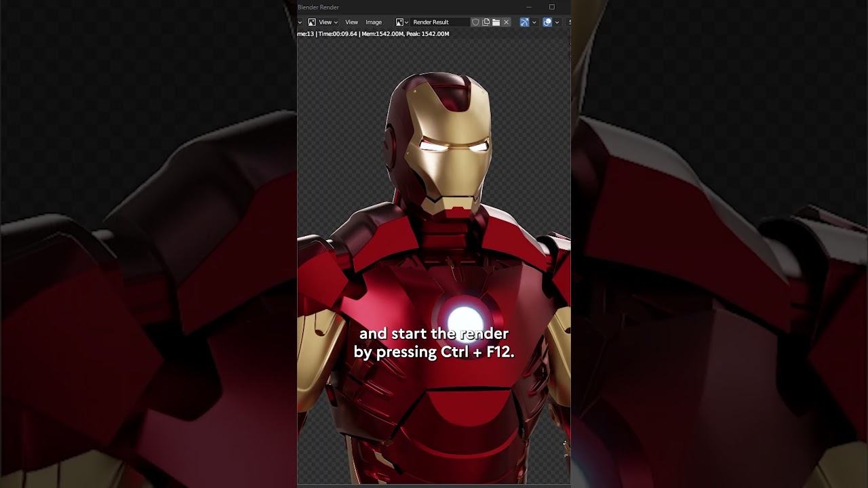Screen dimensions: 868x488
Task: Open the View mode dropdown with image icon
Action: [x=323, y=22]
